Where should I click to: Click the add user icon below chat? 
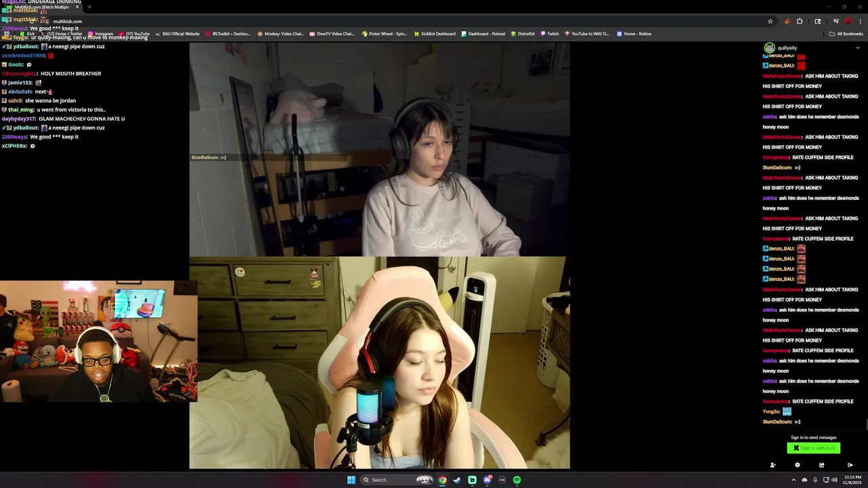(x=772, y=465)
